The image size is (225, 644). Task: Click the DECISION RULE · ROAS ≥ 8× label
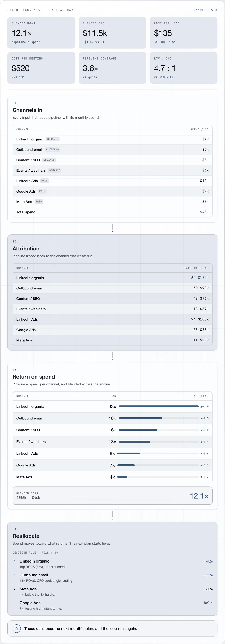click(35, 553)
